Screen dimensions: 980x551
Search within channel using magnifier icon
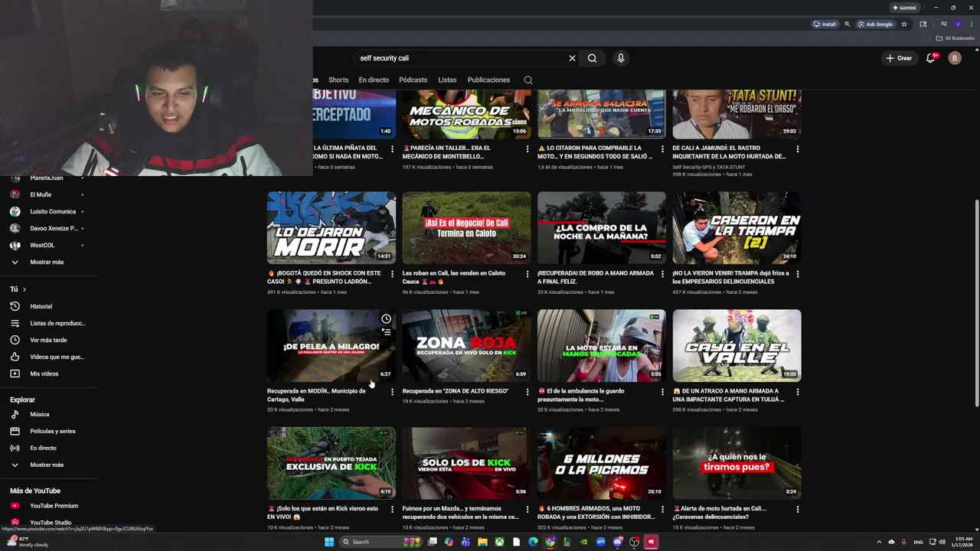click(x=528, y=80)
